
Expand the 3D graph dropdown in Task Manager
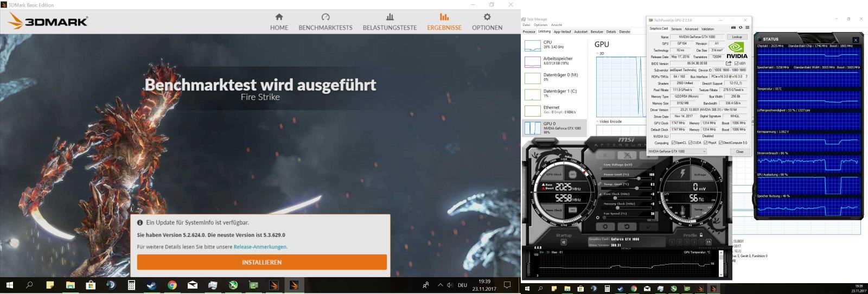click(x=598, y=54)
